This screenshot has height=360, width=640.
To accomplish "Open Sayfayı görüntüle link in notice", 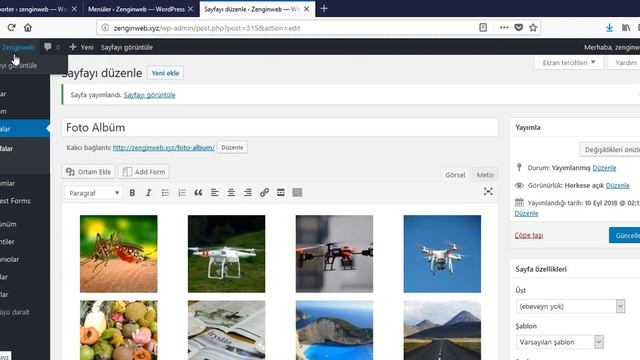I will tap(149, 95).
